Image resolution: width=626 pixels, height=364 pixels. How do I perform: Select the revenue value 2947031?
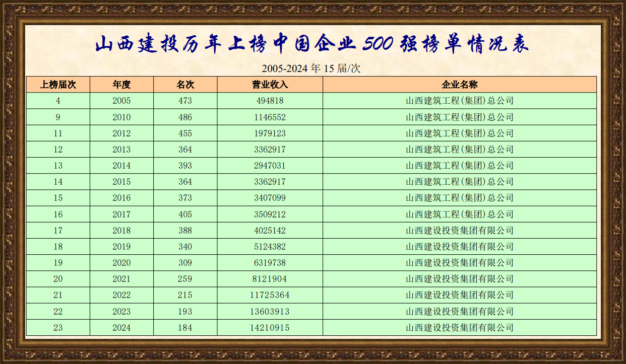270,166
